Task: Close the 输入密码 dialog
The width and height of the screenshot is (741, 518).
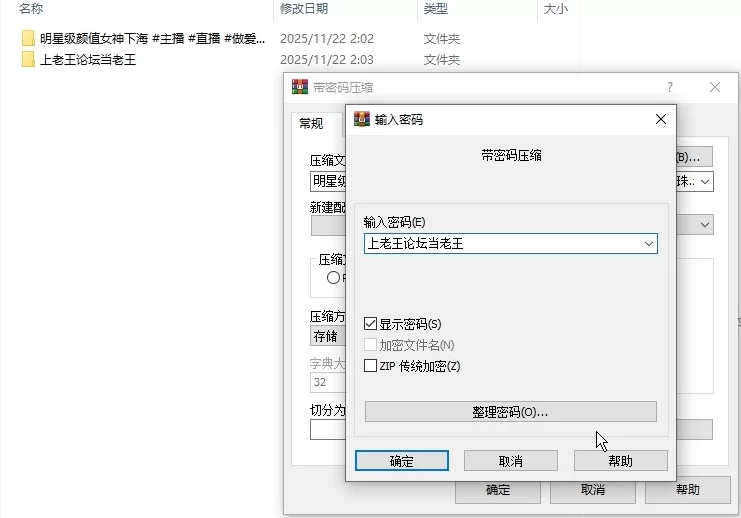Action: [661, 119]
